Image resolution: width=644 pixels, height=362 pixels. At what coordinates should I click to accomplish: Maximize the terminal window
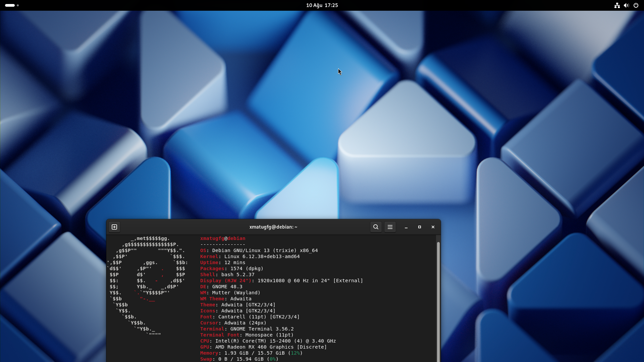tap(419, 227)
